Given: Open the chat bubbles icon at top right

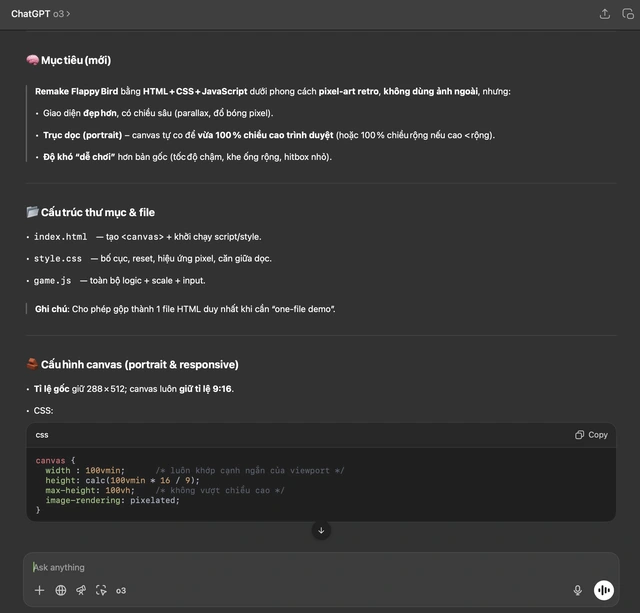Looking at the screenshot, I should point(627,14).
